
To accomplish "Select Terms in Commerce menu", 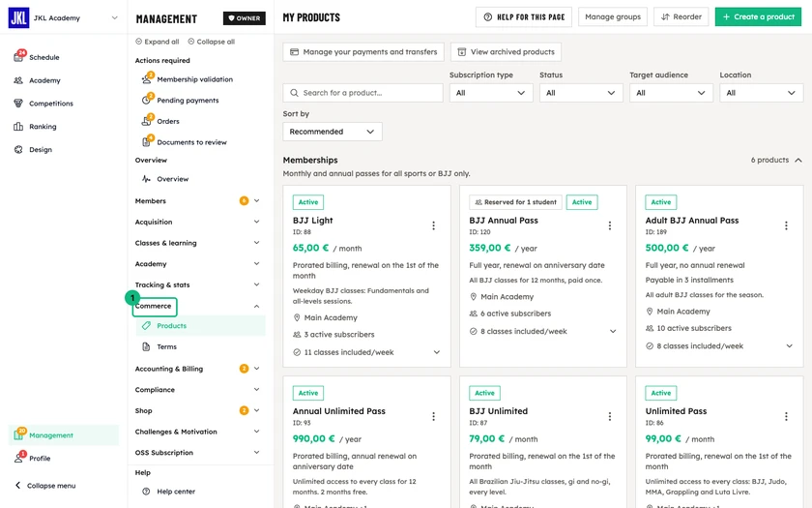I will coord(200,346).
